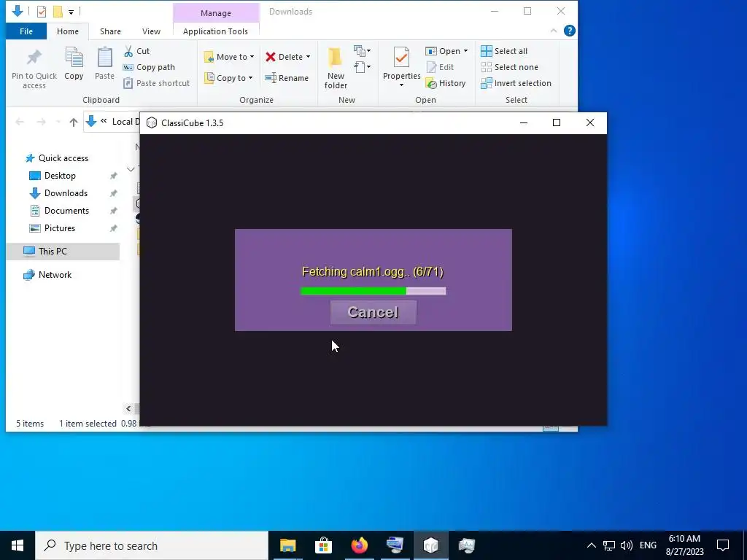The image size is (747, 560).
Task: Select This PC in navigation pane
Action: tap(53, 252)
